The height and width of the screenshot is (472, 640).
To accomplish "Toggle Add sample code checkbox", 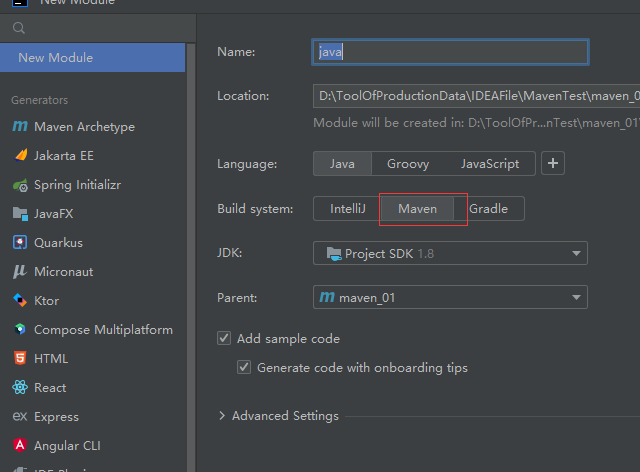I will [x=224, y=338].
